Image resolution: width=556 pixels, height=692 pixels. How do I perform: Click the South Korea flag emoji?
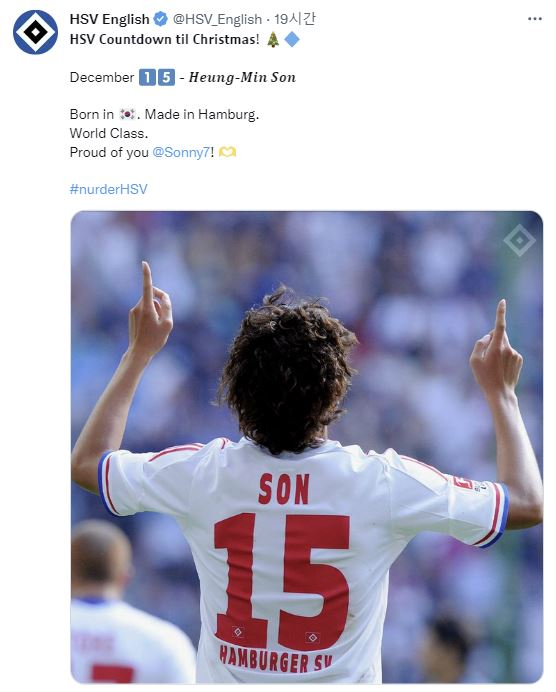point(128,114)
